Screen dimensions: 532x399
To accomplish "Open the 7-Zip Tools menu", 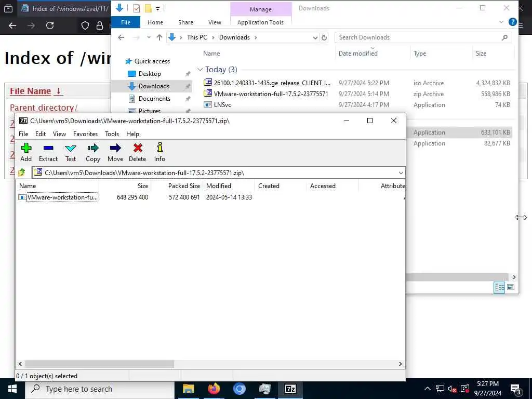I will click(112, 134).
